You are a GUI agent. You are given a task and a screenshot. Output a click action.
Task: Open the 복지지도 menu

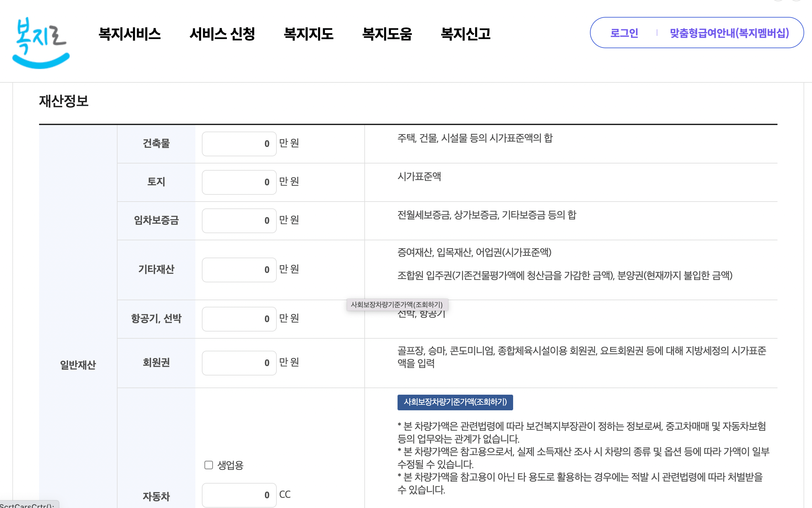click(308, 34)
